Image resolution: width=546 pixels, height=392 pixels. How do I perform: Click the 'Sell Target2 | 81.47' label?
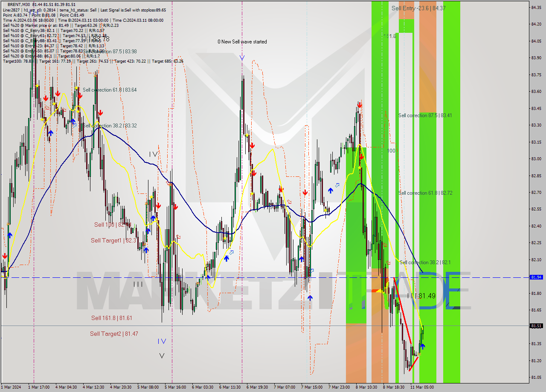point(114,334)
